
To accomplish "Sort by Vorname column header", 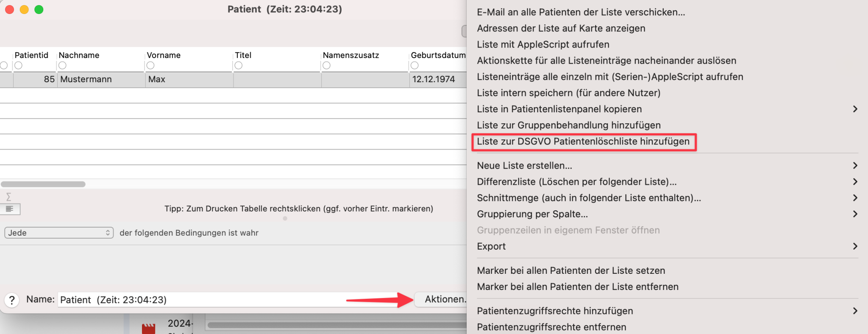I will pyautogui.click(x=164, y=55).
